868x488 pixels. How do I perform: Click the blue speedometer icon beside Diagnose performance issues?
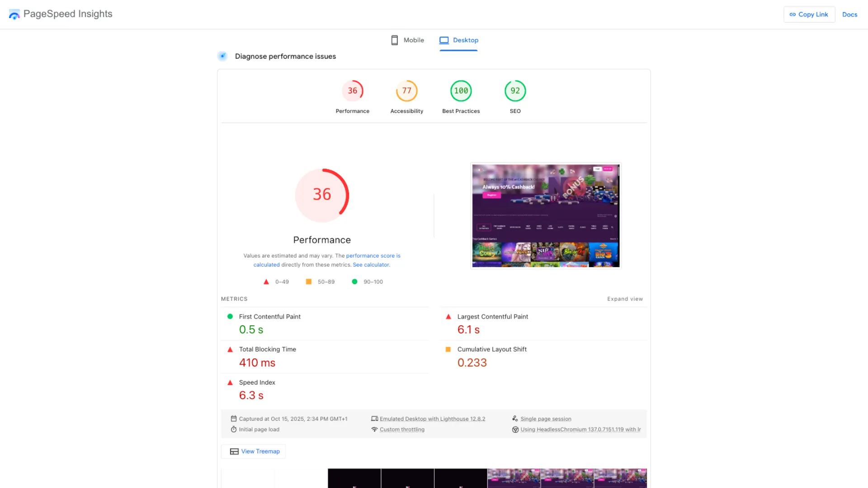222,56
